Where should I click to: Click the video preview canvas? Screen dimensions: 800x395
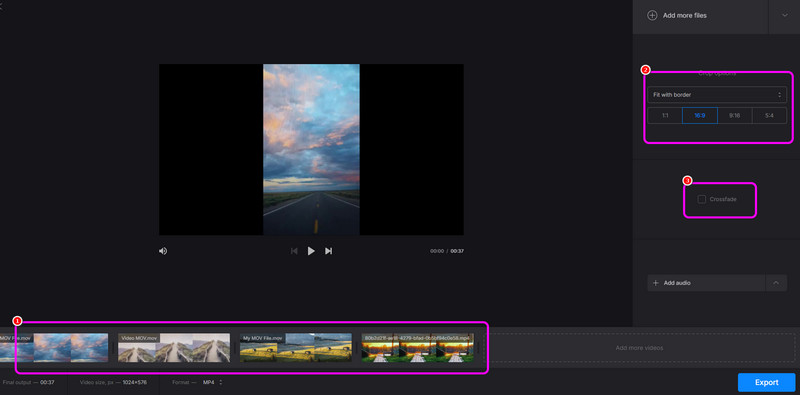click(311, 150)
